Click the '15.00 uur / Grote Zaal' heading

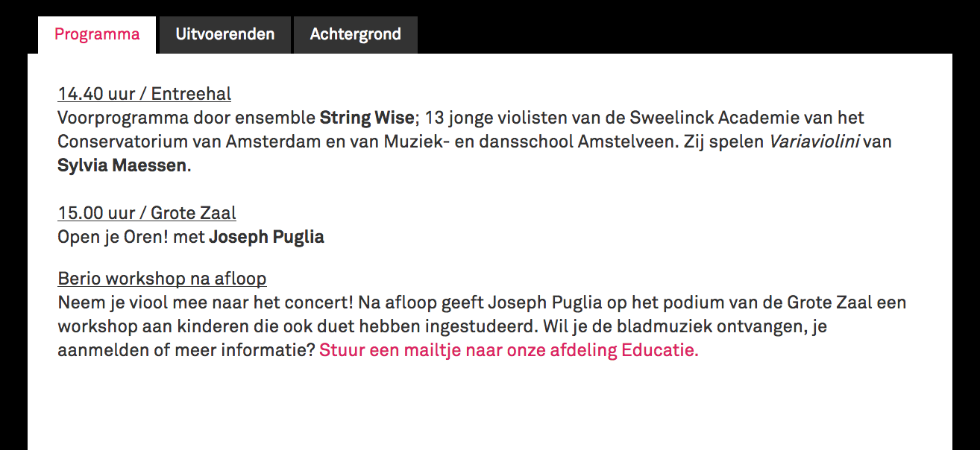[147, 213]
